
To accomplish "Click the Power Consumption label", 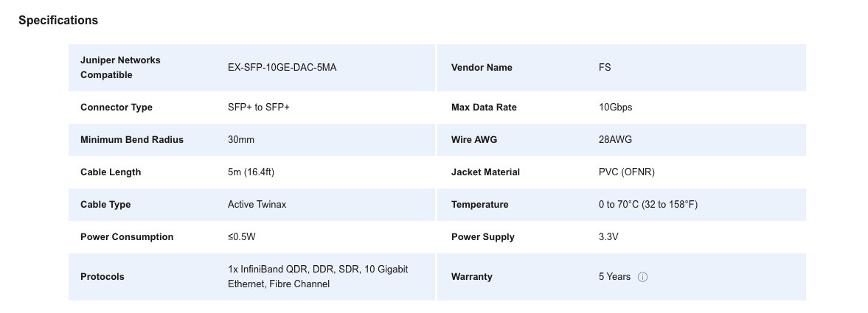I will [x=127, y=237].
